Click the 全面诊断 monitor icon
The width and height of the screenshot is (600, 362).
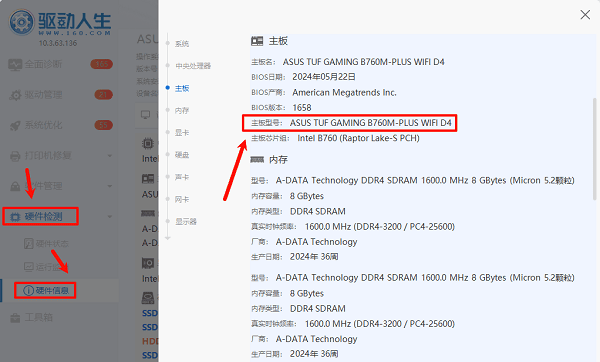click(x=15, y=64)
